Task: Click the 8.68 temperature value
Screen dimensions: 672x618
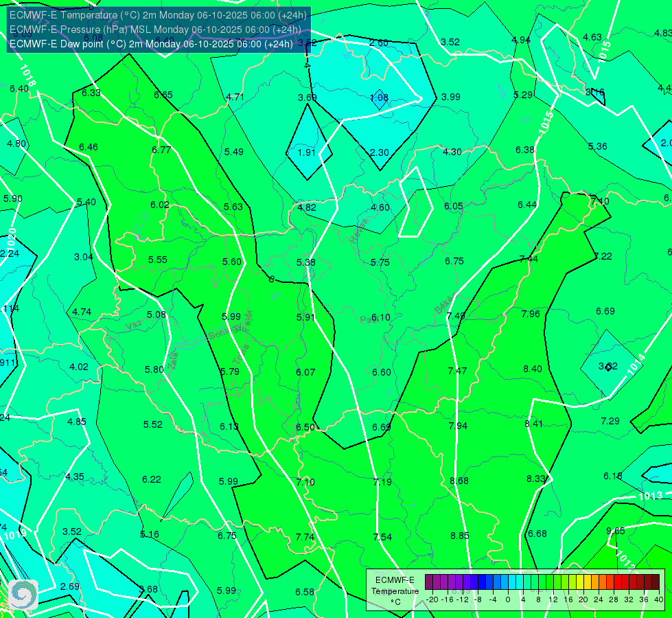Action: coord(459,481)
